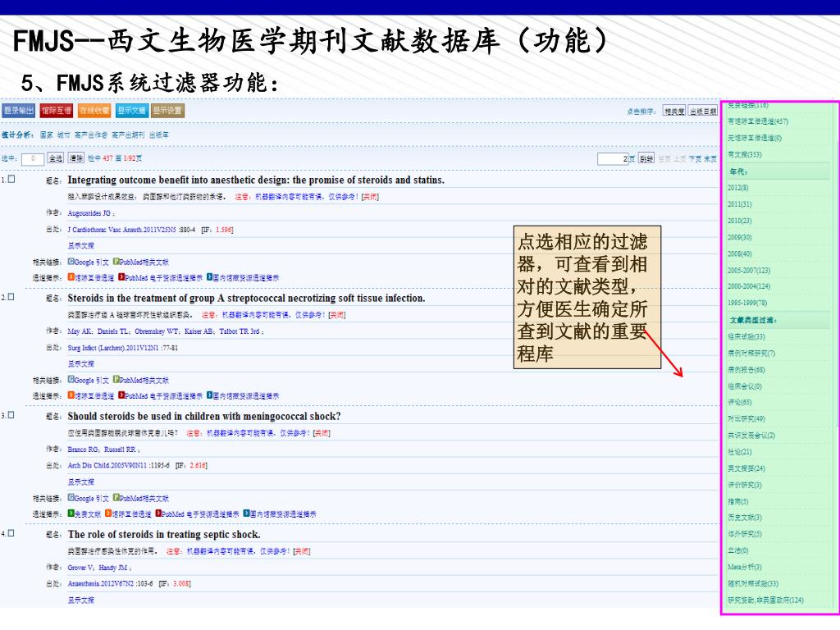
Task: Click Google 引文 icon in result 2
Action: [x=71, y=379]
